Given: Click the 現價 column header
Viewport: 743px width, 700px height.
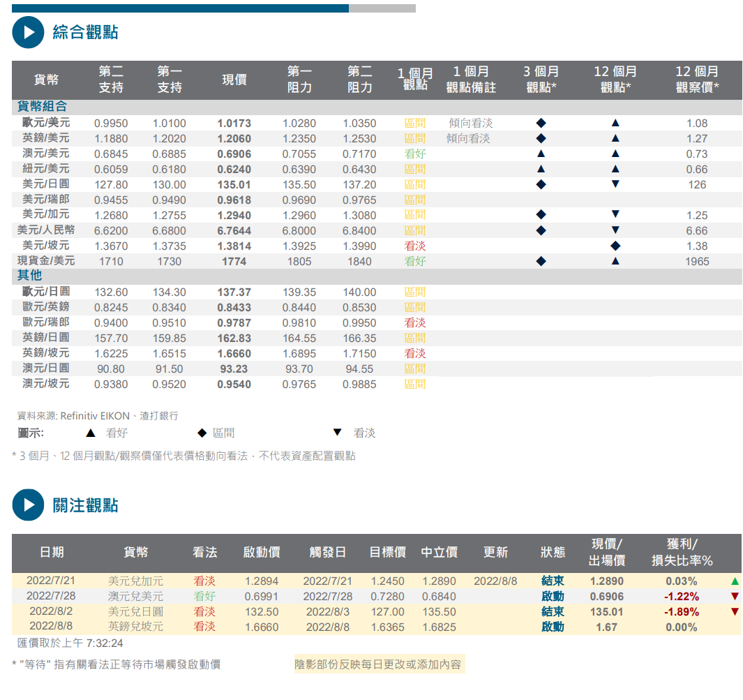Looking at the screenshot, I should (x=234, y=80).
